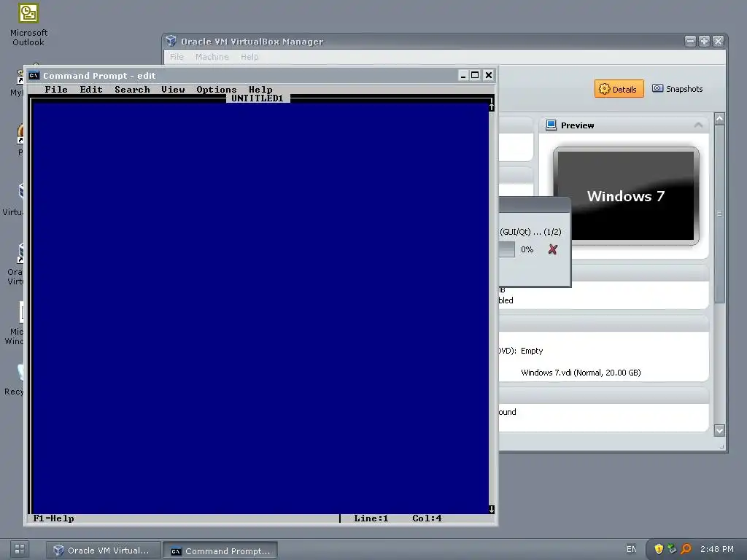Switch to Snapshots view in VirtualBox

(677, 89)
